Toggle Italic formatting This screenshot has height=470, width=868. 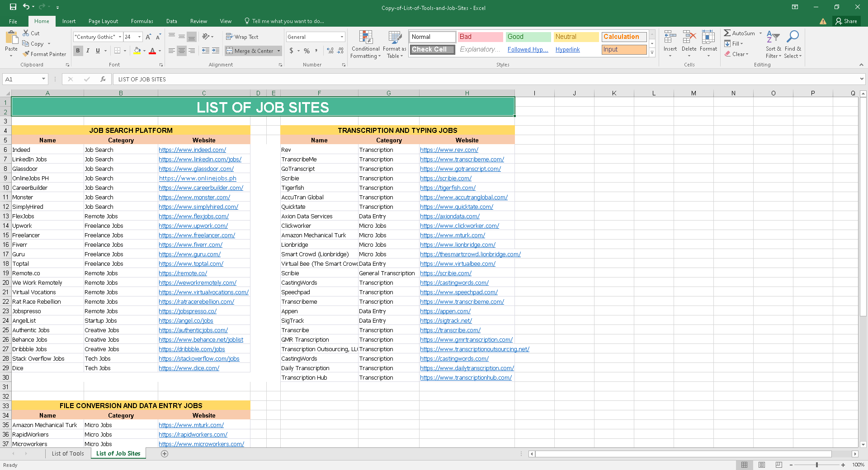pos(88,51)
